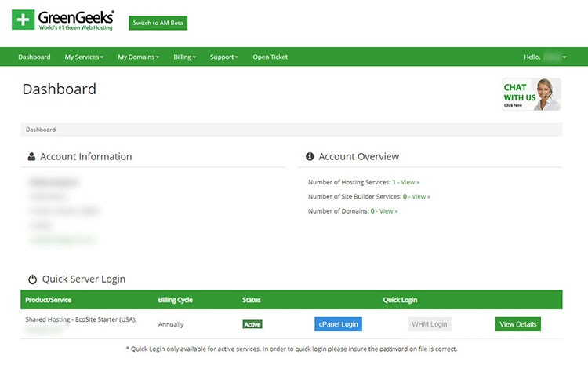Click the Dashboard page heading
This screenshot has width=588, height=376.
(60, 89)
